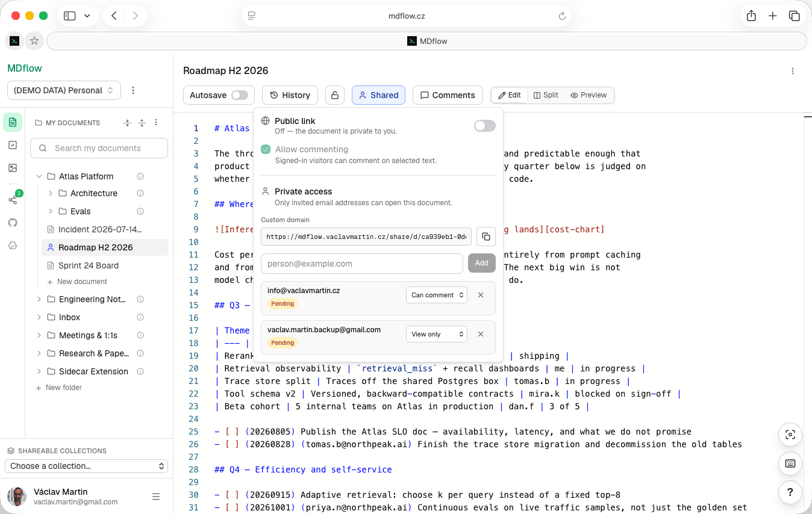Expand the Engineering Notes folder
Screen dimensions: 812x514
pos(39,299)
